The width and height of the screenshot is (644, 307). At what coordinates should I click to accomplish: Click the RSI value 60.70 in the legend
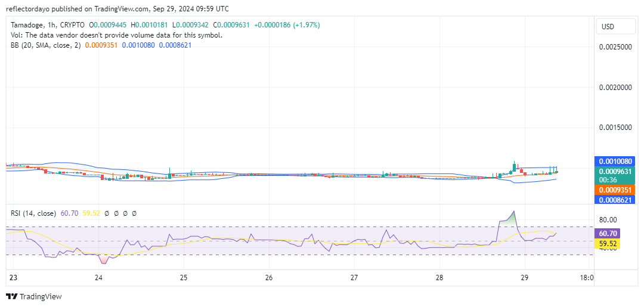69,213
